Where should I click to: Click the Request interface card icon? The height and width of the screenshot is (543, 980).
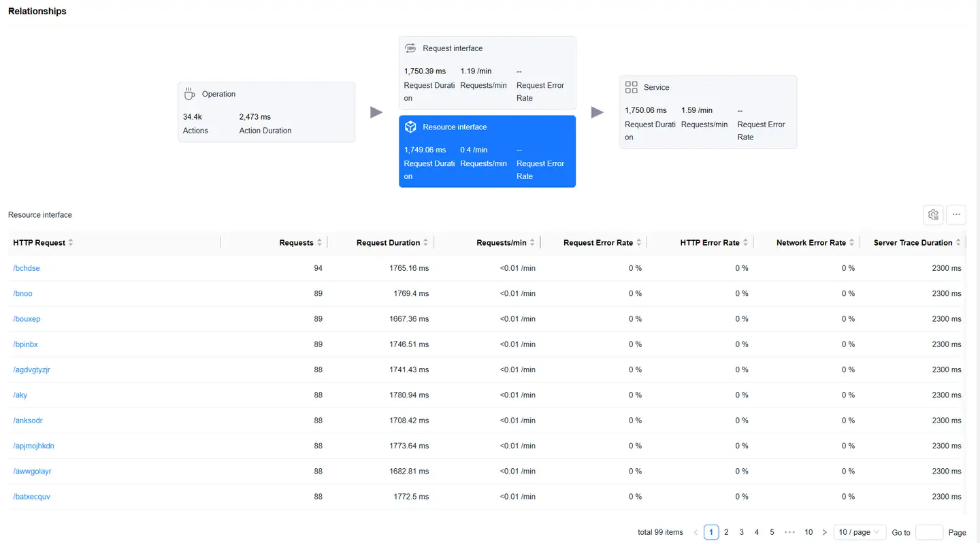click(410, 48)
